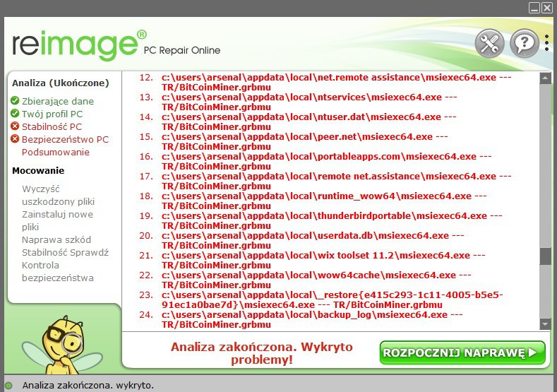
Task: Click the bee mascot with magnifying glass
Action: [x=63, y=344]
